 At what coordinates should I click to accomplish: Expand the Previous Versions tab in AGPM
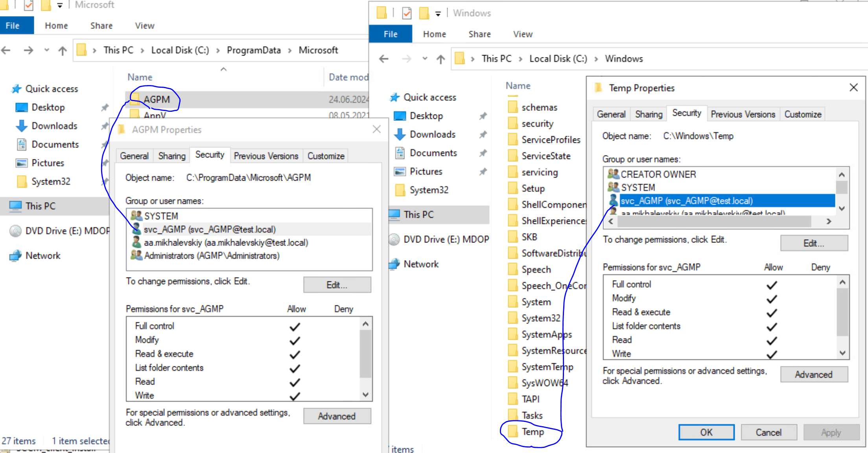(x=265, y=155)
